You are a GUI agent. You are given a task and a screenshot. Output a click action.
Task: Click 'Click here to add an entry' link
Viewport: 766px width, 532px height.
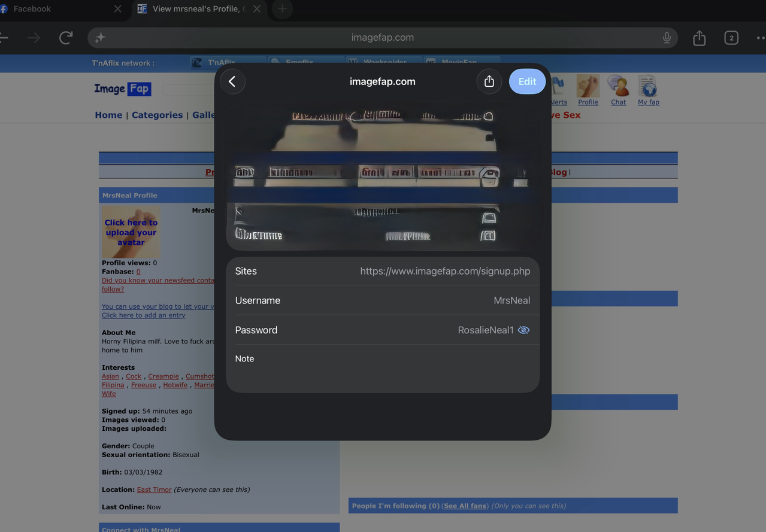(x=144, y=315)
